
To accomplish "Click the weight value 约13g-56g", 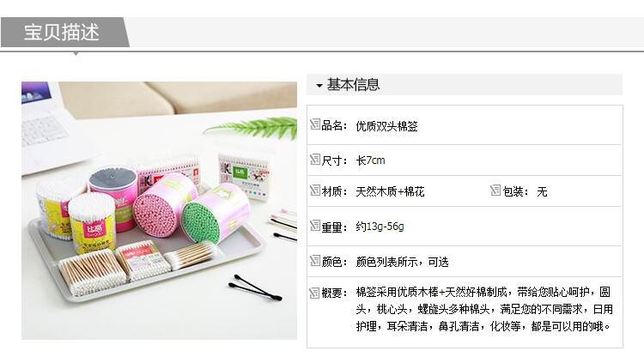I will click(x=380, y=227).
